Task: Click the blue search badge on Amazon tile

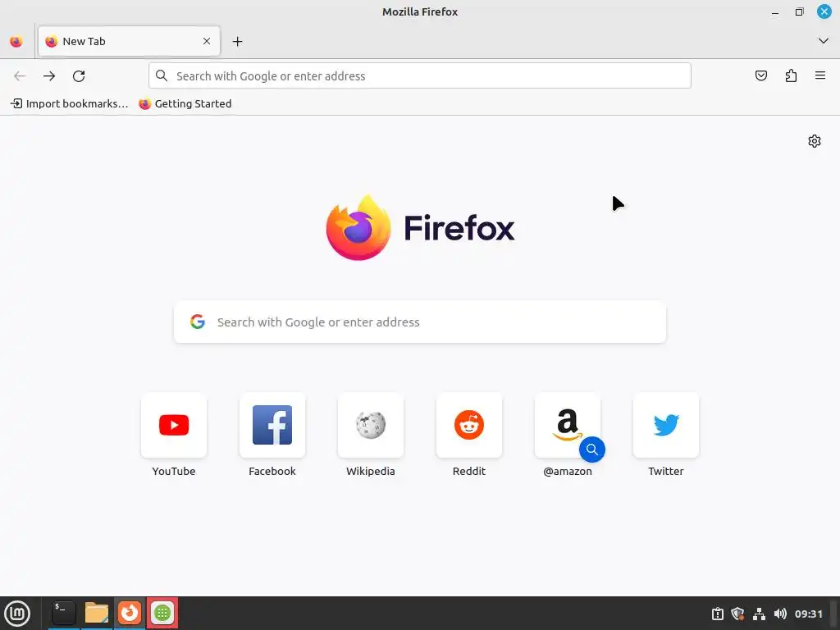Action: coord(592,450)
